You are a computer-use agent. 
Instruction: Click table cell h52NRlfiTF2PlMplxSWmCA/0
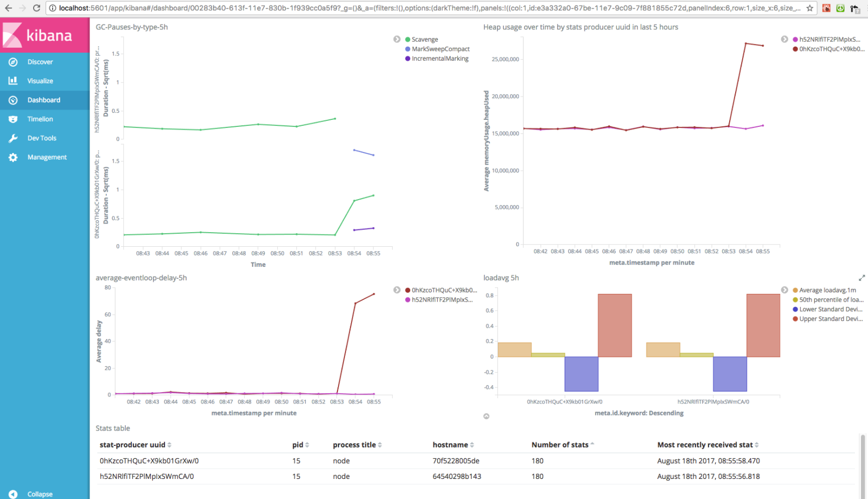point(146,476)
